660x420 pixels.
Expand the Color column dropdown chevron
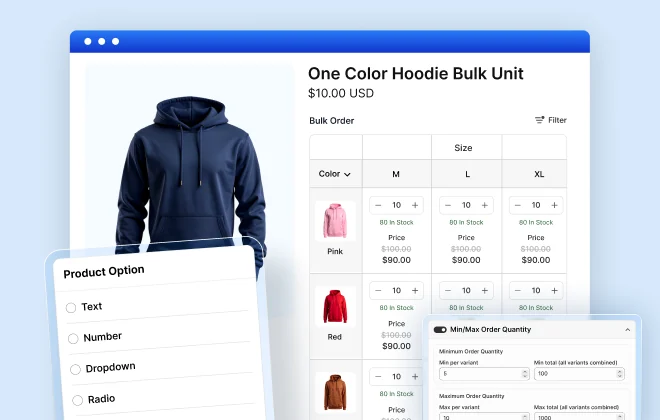[347, 174]
